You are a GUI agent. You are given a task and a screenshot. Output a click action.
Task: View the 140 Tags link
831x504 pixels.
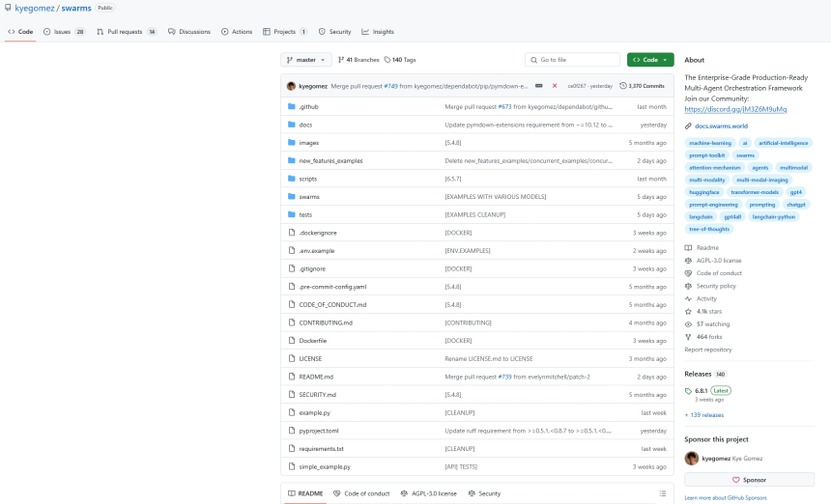(400, 60)
